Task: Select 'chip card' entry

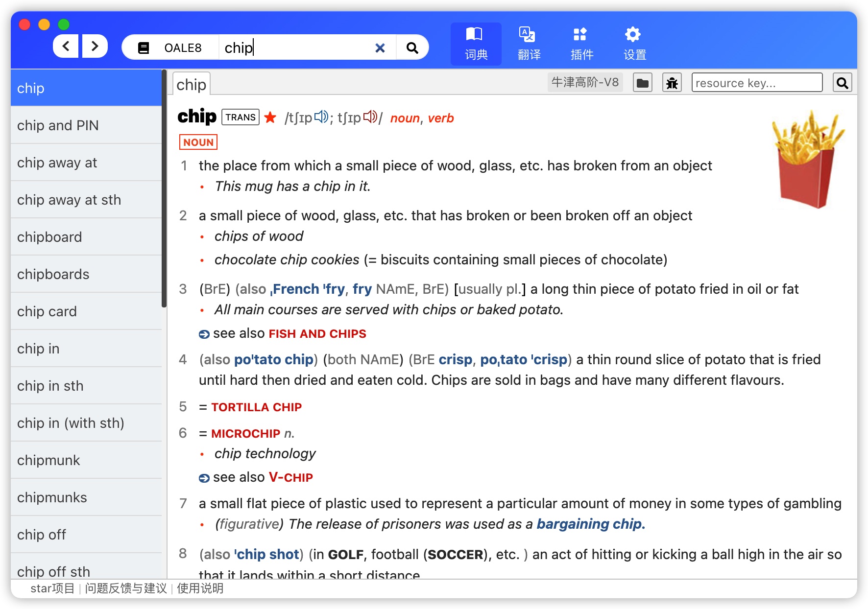Action: pos(86,311)
